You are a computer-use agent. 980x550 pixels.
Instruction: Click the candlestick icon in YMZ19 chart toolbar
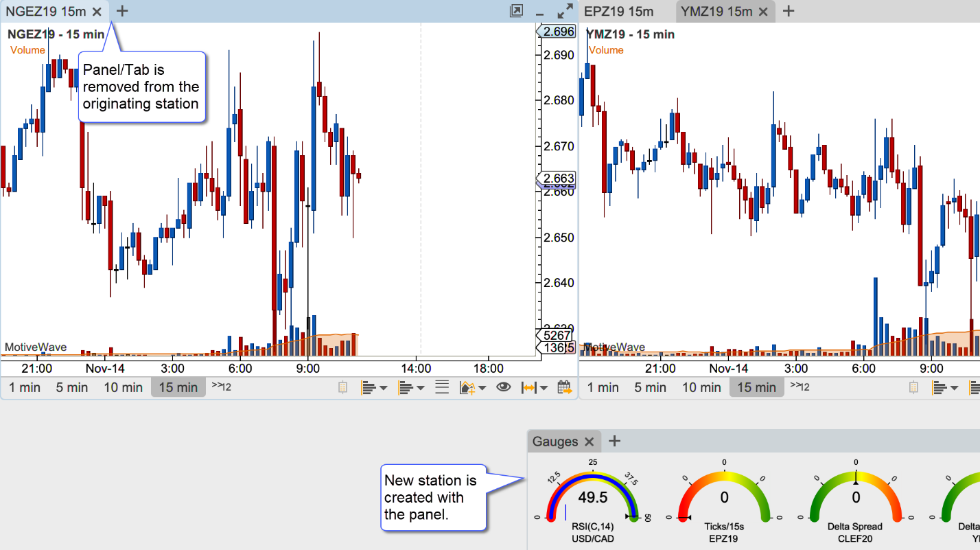click(914, 387)
